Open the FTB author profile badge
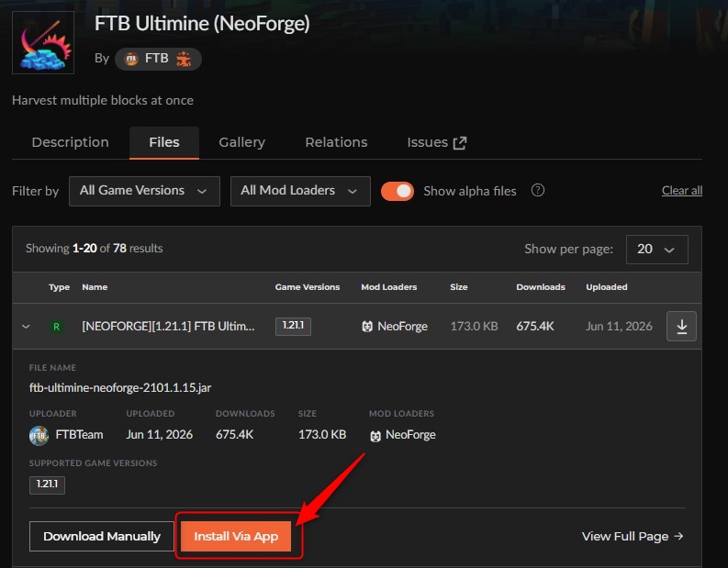 pos(158,59)
